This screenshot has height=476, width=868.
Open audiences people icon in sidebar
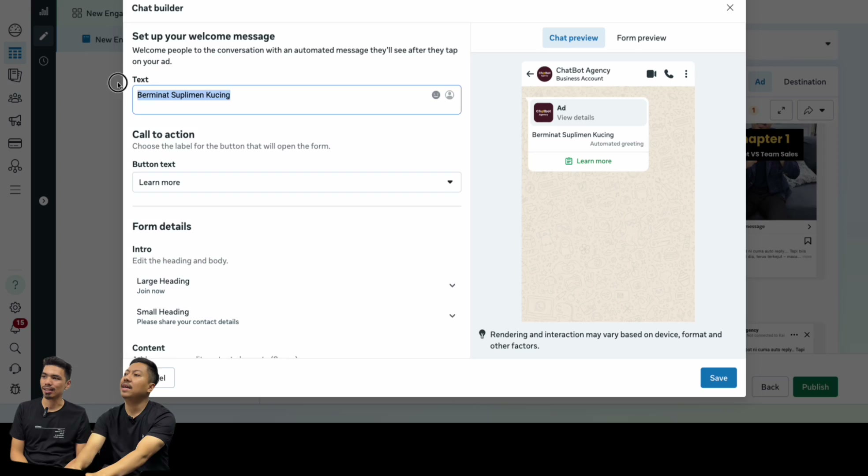(x=15, y=98)
